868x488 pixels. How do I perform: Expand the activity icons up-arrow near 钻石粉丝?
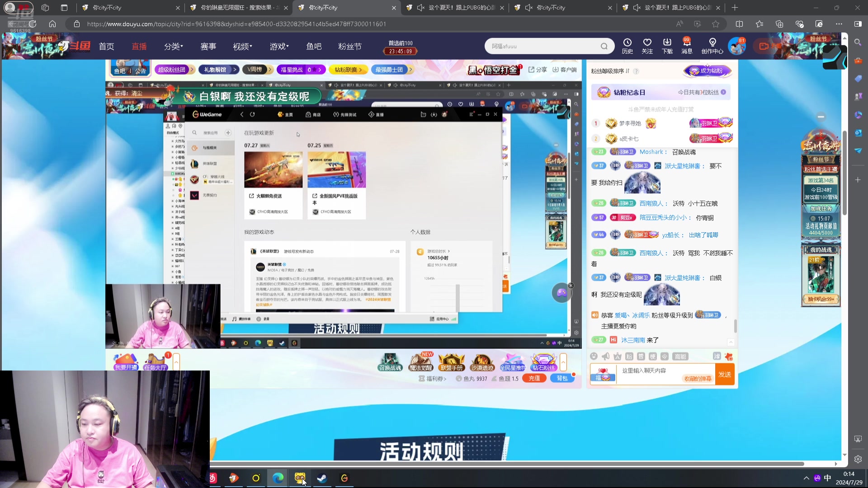[x=563, y=362]
